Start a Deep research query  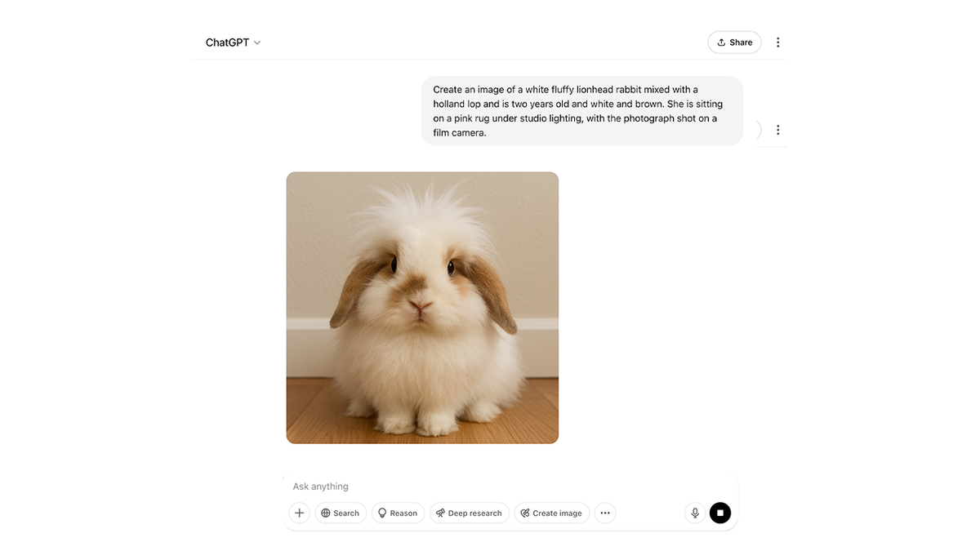click(x=470, y=513)
